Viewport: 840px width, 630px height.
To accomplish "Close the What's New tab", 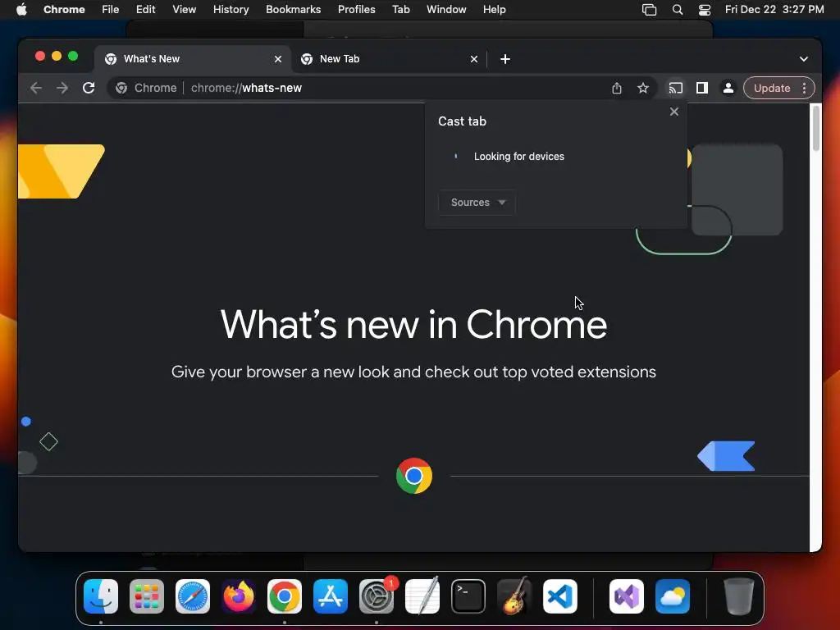I will (x=278, y=59).
